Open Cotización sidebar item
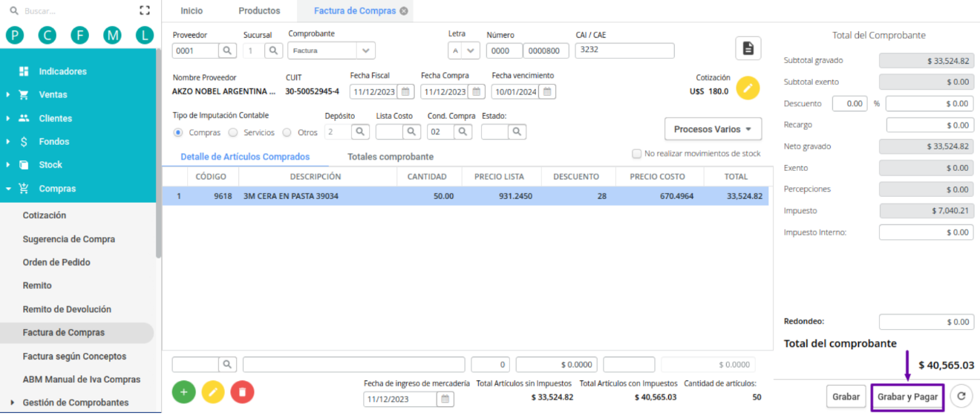The height and width of the screenshot is (416, 980). pos(45,215)
